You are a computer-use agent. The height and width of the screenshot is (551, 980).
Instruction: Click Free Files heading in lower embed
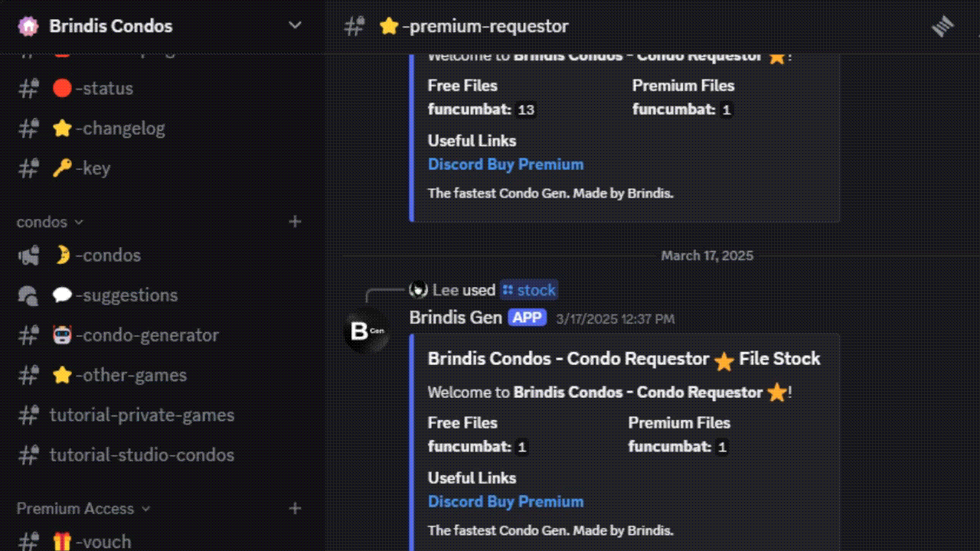click(462, 422)
